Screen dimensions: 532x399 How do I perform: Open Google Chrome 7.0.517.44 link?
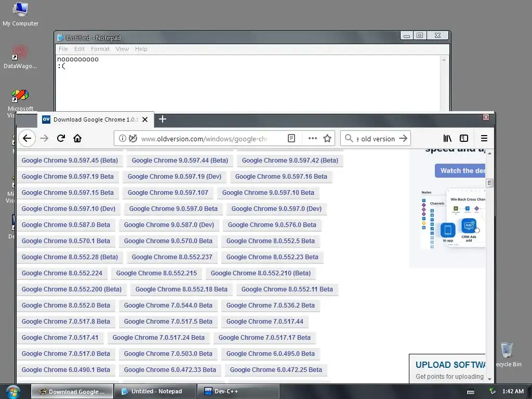pos(264,322)
